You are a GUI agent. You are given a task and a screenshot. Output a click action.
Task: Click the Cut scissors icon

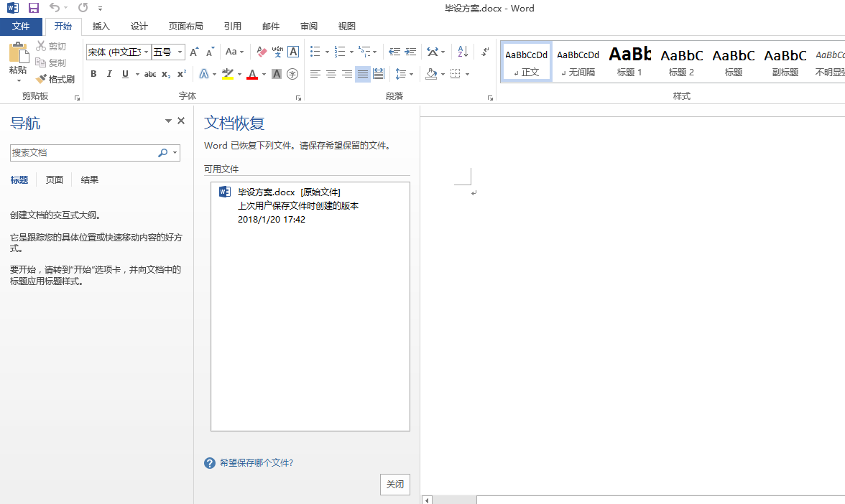click(41, 46)
